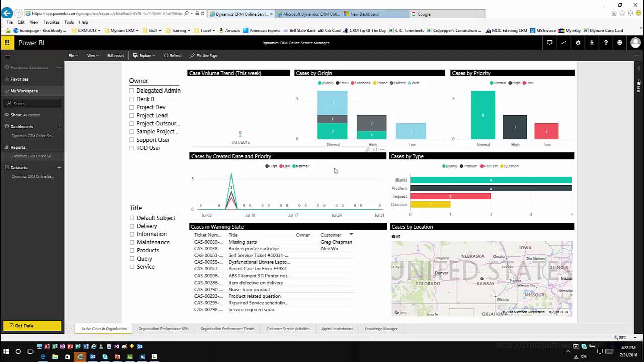Open the notifications icon in Power BI header
This screenshot has height=362, width=644.
coord(550,43)
